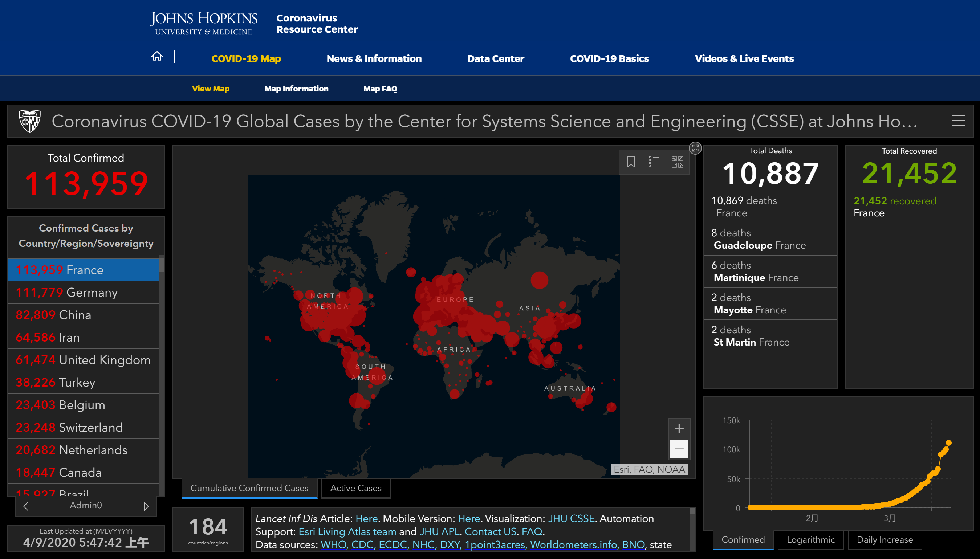Select France in the confirmed cases list

pyautogui.click(x=83, y=270)
